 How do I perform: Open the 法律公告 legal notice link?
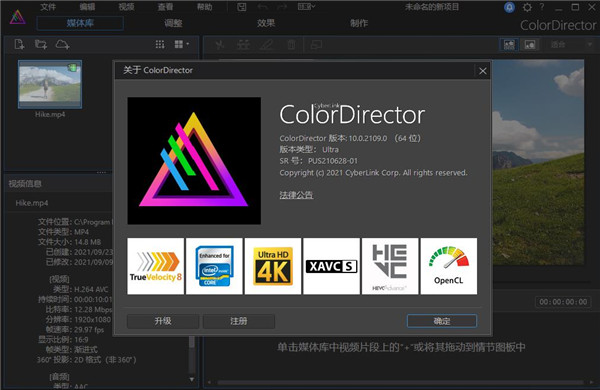pos(296,195)
